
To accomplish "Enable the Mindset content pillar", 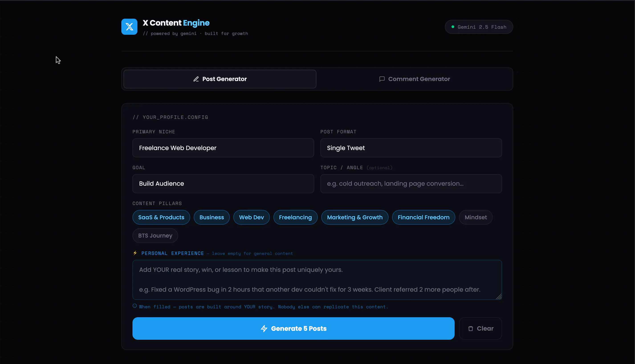I will 475,217.
